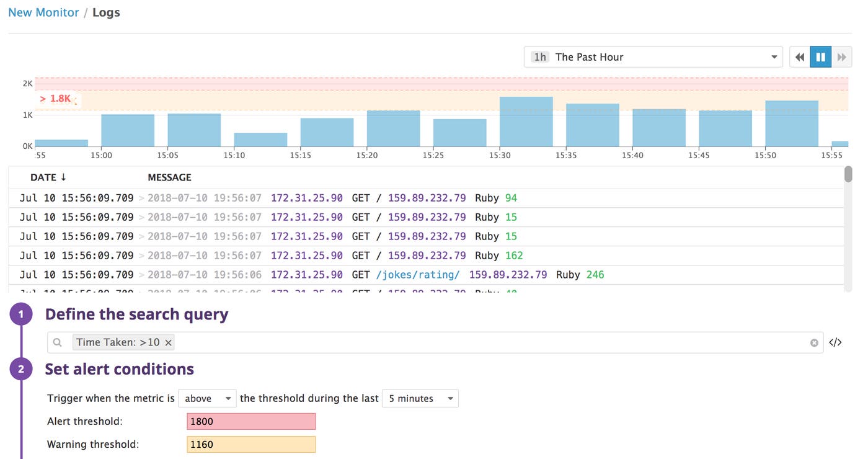This screenshot has height=459, width=868.
Task: Click the IP link 172.31.25.90 in first row
Action: click(x=306, y=197)
